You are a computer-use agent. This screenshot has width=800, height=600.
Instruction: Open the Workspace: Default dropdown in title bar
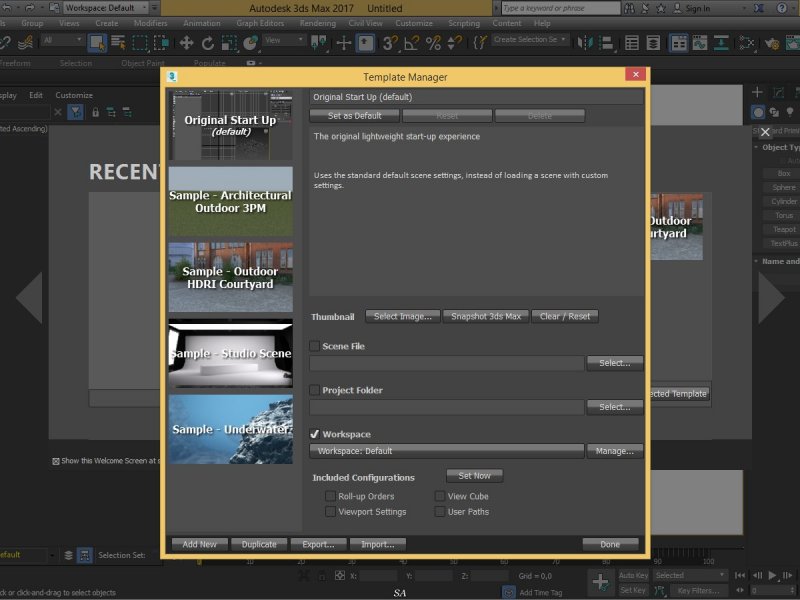pos(105,8)
